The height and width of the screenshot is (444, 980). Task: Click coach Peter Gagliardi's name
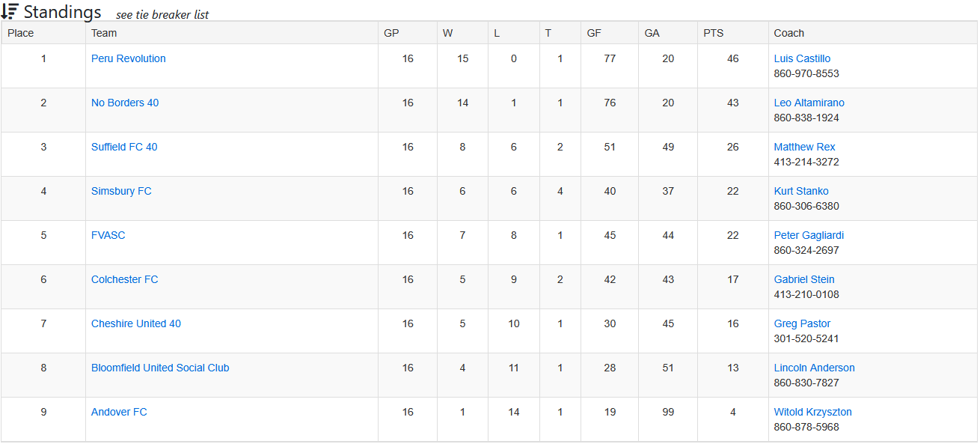point(809,235)
